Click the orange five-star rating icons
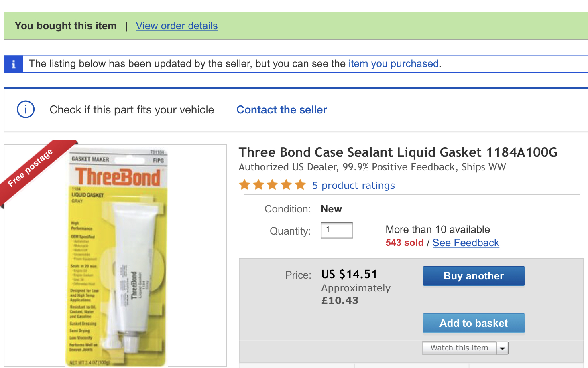 pyautogui.click(x=272, y=185)
